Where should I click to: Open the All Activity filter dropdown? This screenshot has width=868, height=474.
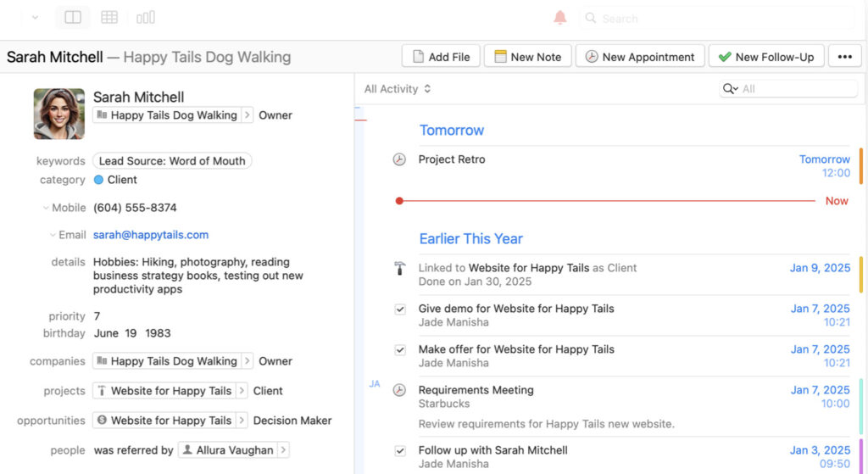click(398, 89)
